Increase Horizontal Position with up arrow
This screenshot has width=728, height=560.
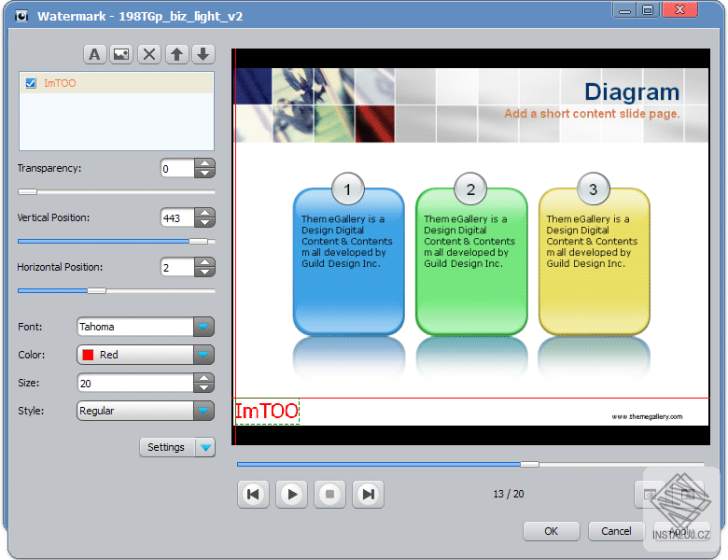click(204, 262)
